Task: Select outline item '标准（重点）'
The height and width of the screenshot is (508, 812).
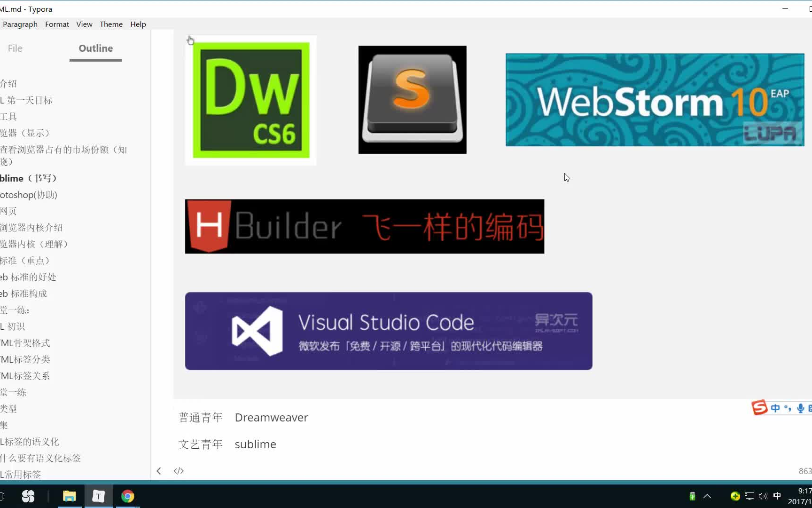Action: coord(25,261)
